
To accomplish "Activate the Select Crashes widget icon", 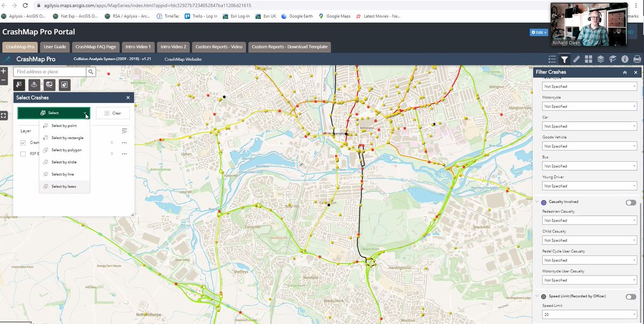I will (x=19, y=84).
